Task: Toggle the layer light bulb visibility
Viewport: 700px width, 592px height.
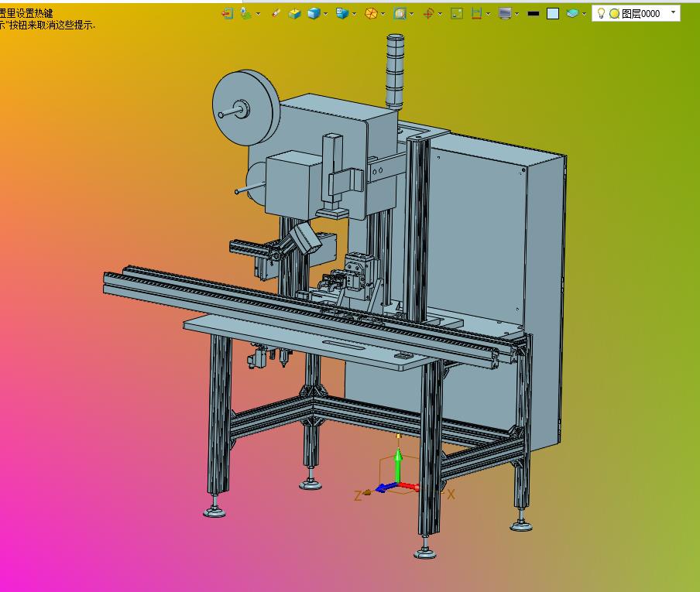Action: tap(602, 13)
